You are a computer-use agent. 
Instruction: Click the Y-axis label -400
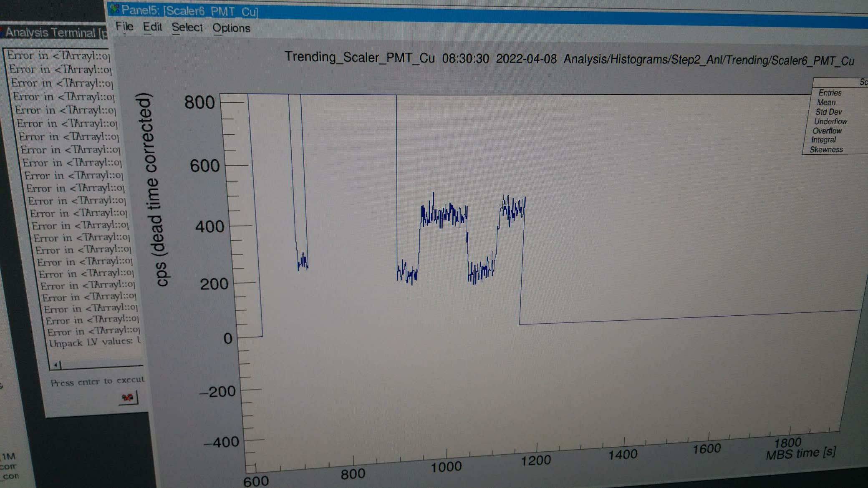pos(221,442)
